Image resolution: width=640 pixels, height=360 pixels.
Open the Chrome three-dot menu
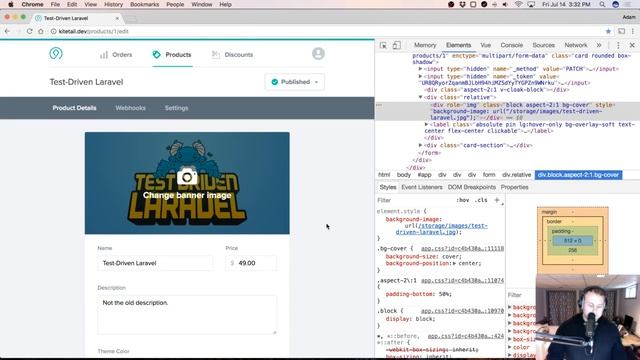[633, 31]
